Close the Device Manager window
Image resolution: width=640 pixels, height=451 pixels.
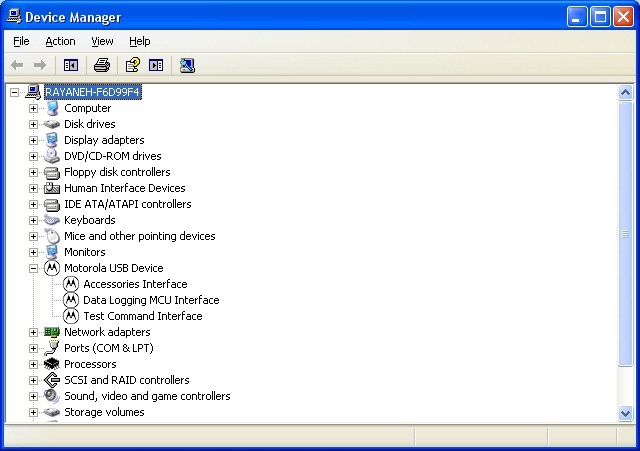click(x=623, y=17)
